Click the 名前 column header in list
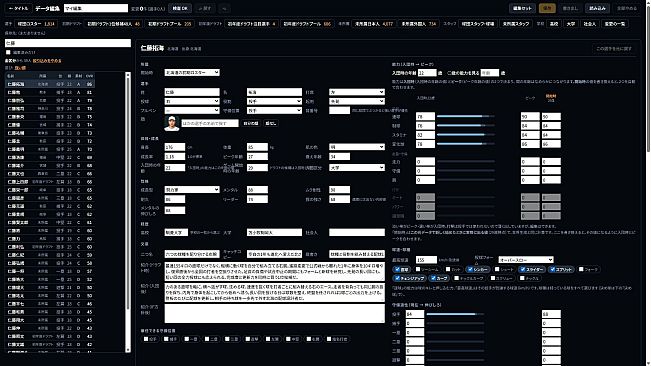The image size is (651, 366). point(11,76)
